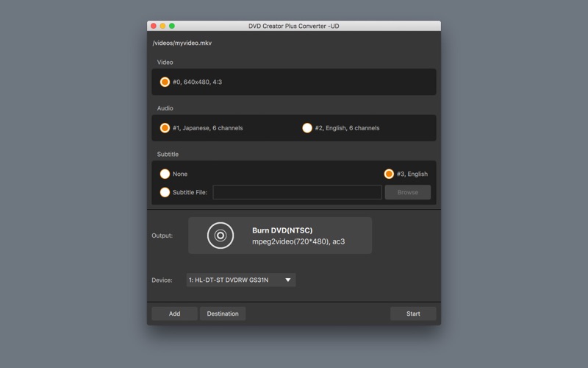Select audio track #1, Japanese, 6 channels
This screenshot has height=368, width=588.
(x=165, y=128)
